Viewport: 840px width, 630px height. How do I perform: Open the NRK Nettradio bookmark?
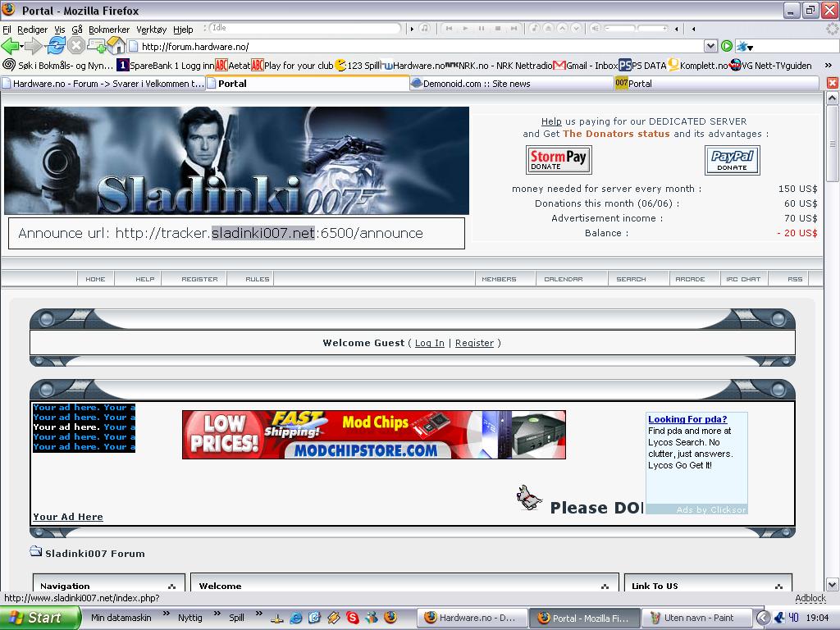(499, 66)
